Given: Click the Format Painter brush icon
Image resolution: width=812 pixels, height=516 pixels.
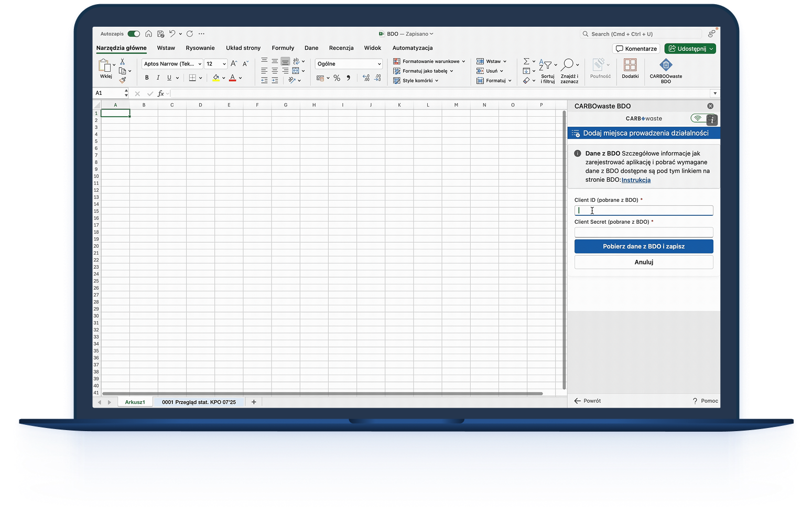Looking at the screenshot, I should point(122,80).
